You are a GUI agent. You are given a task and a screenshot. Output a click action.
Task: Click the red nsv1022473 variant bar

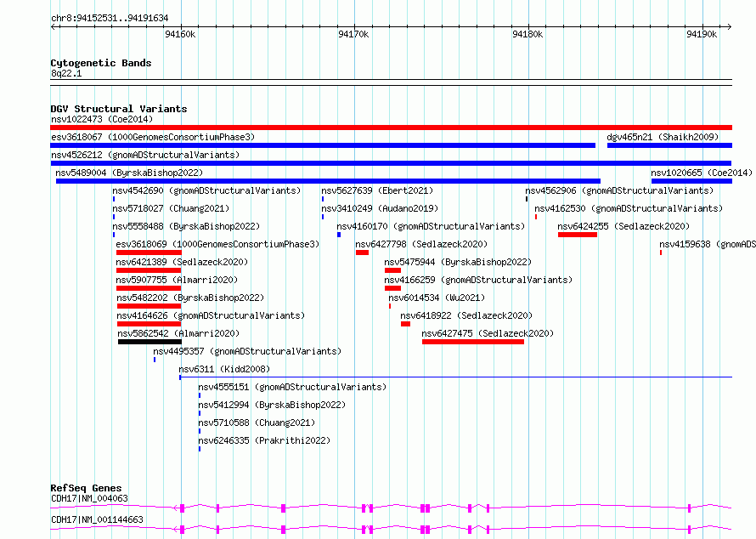[391, 128]
